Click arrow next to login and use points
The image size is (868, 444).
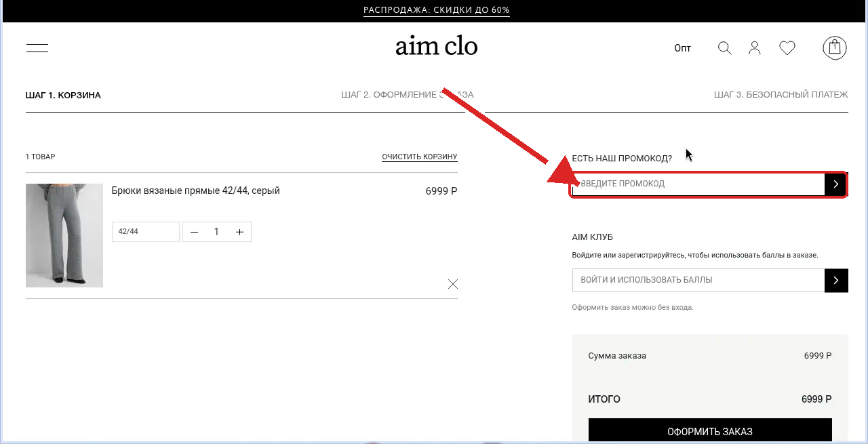pos(836,280)
